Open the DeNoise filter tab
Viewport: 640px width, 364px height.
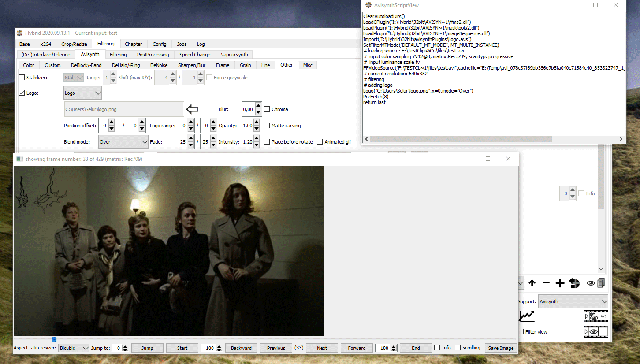[159, 65]
